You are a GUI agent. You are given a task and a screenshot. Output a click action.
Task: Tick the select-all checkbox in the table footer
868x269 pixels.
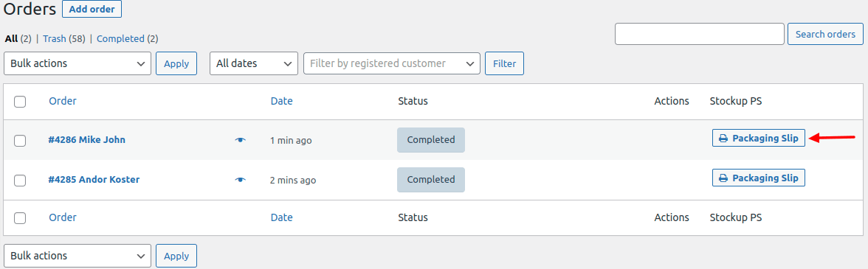20,218
